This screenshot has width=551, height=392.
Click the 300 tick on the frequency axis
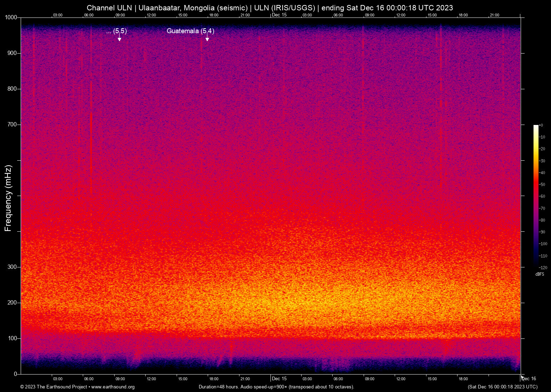click(x=12, y=267)
